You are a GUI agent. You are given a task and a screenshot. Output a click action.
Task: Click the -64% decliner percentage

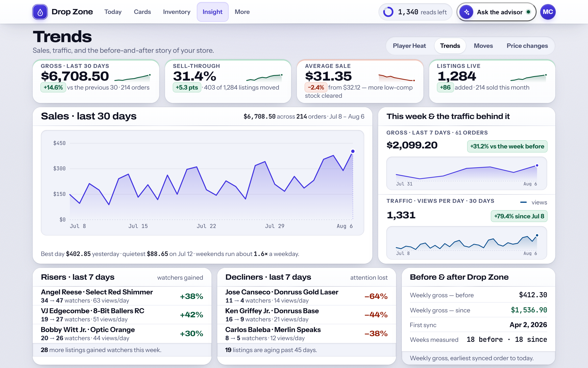[376, 296]
